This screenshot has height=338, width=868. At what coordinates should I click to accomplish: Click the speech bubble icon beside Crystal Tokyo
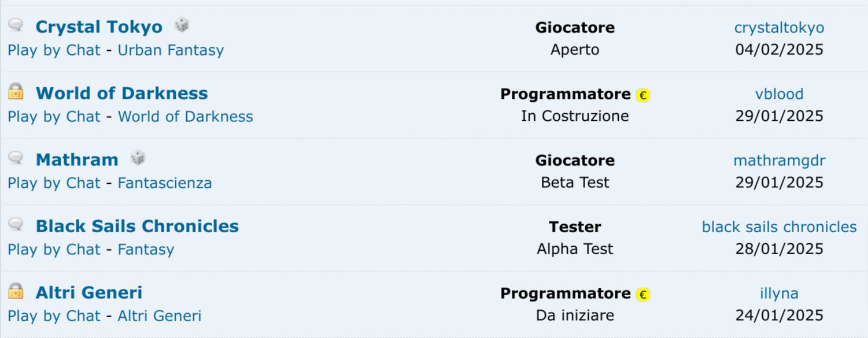(16, 25)
